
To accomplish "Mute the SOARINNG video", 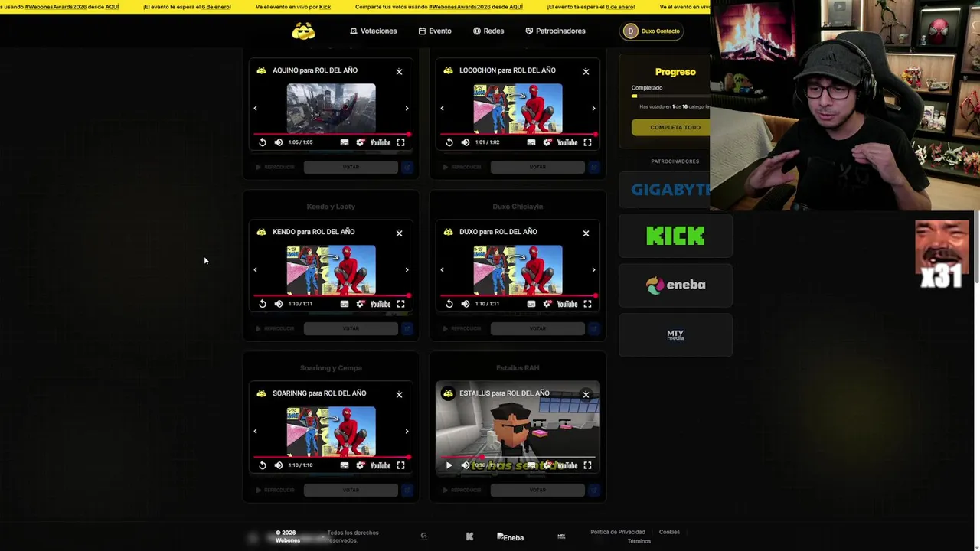I will coord(279,465).
